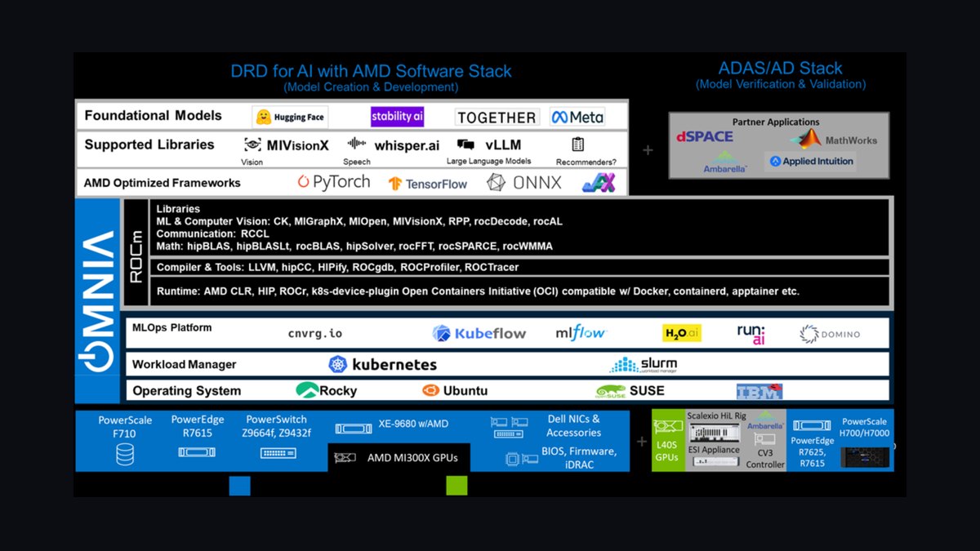Click the TensorFlow logo
The width and height of the screenshot is (980, 551).
(x=427, y=184)
